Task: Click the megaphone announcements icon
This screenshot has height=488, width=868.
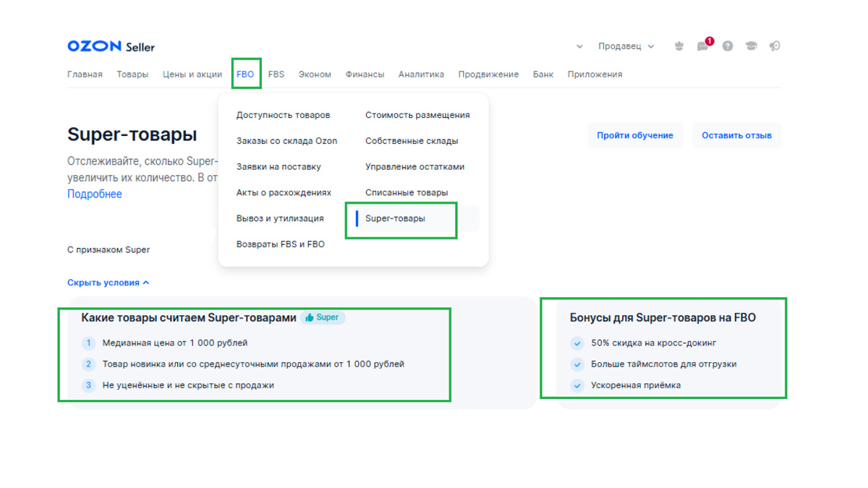Action: tap(774, 45)
